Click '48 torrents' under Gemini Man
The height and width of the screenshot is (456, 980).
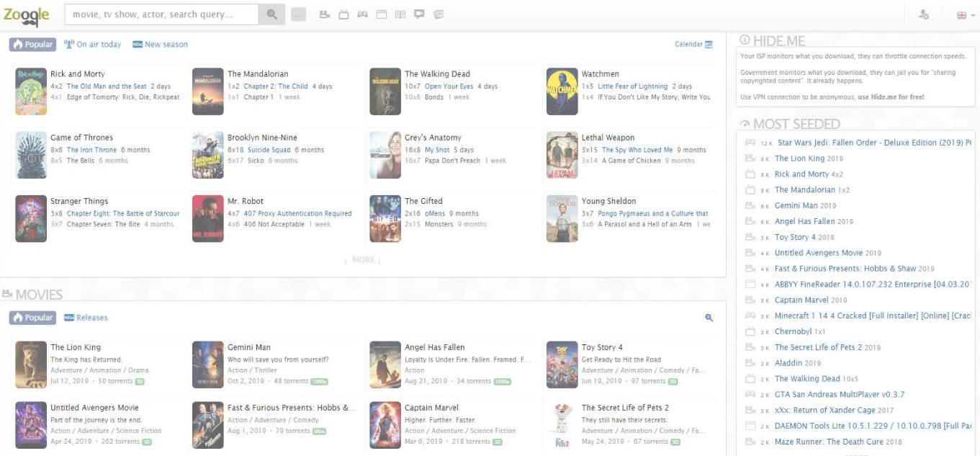(291, 381)
